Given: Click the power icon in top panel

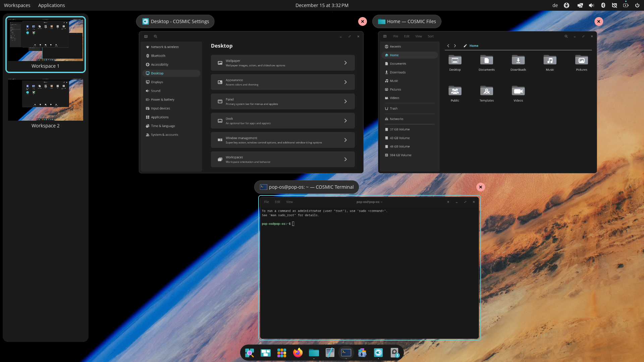Looking at the screenshot, I should [637, 5].
